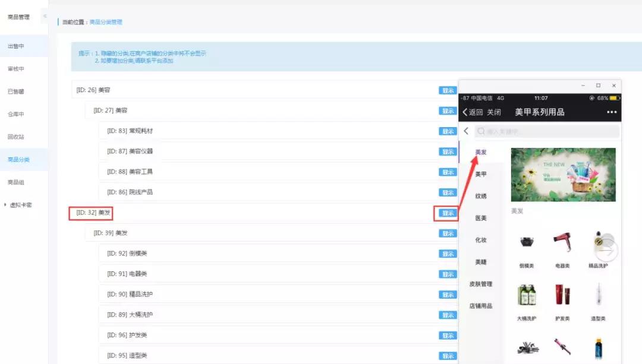
Task: Expand the 虚拟卡密 sidebar menu
Action: pos(20,205)
